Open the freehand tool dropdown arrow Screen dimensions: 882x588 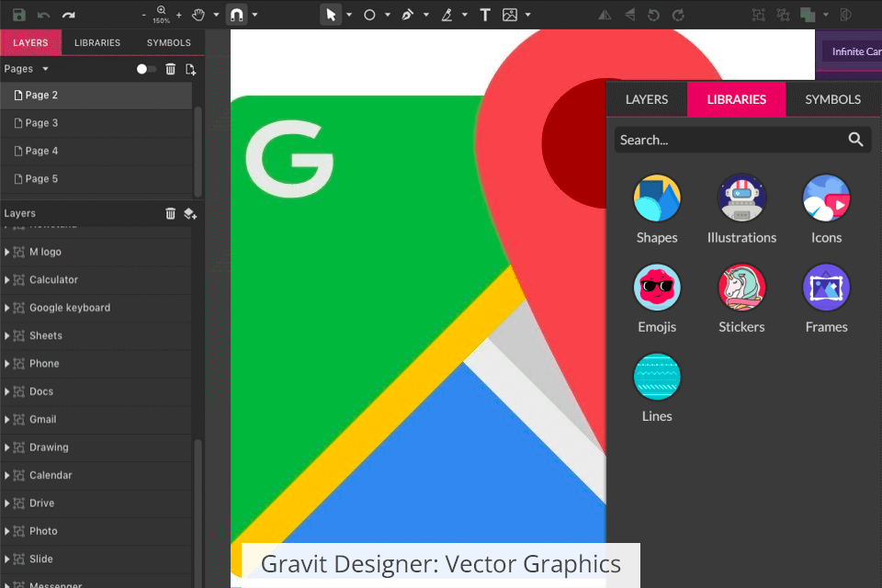[x=465, y=16]
